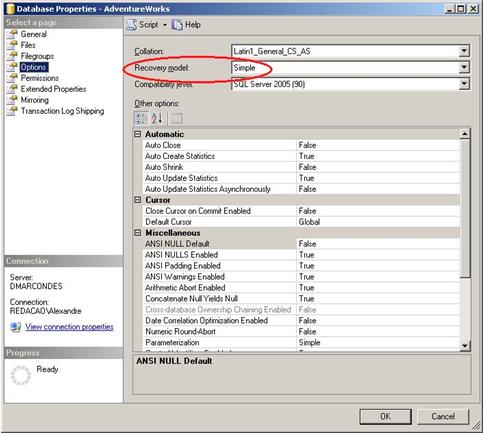
Task: Sort options alphabetically
Action: (x=157, y=118)
